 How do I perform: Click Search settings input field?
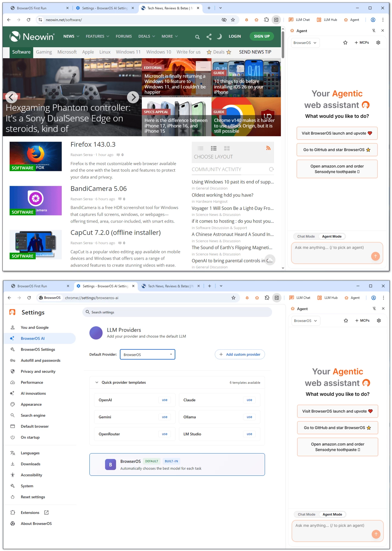tap(177, 312)
